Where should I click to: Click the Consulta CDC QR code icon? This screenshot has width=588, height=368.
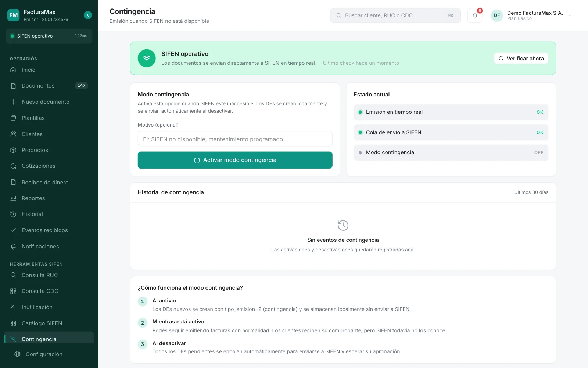13,291
